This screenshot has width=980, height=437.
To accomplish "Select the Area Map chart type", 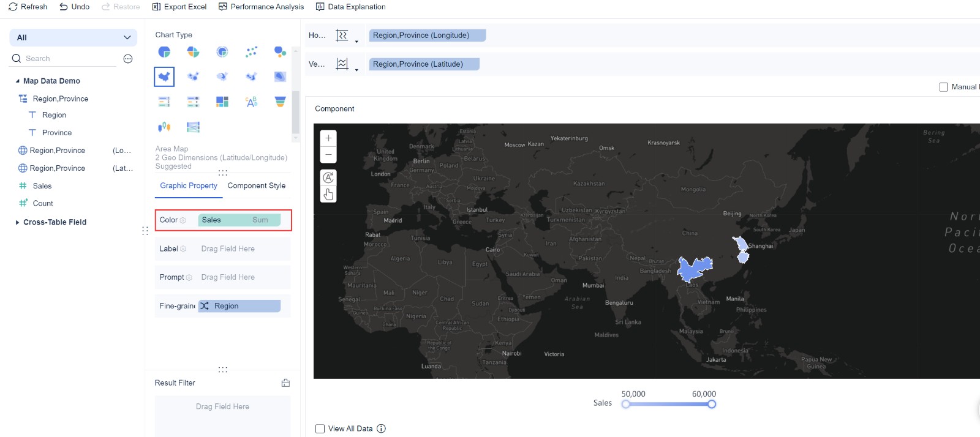I will [164, 77].
